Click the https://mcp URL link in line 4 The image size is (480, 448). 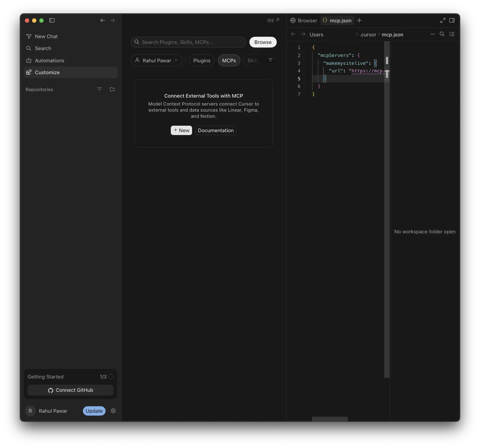click(368, 71)
